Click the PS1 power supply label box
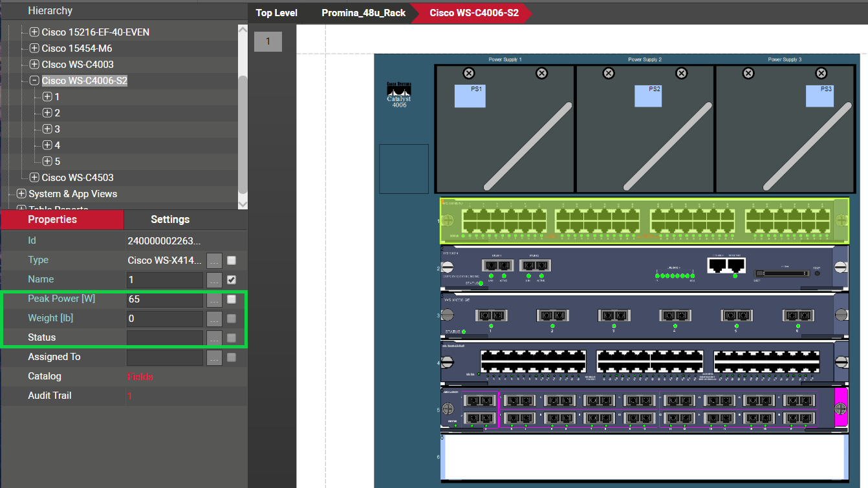 point(470,96)
